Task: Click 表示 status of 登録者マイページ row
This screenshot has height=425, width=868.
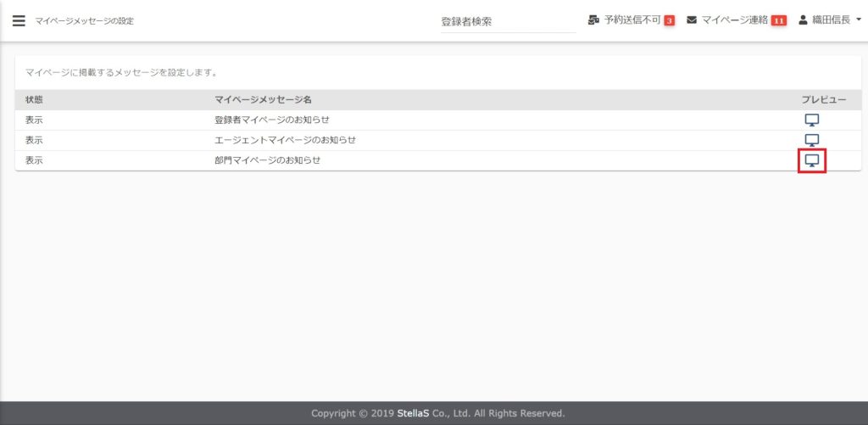Action: click(x=34, y=120)
